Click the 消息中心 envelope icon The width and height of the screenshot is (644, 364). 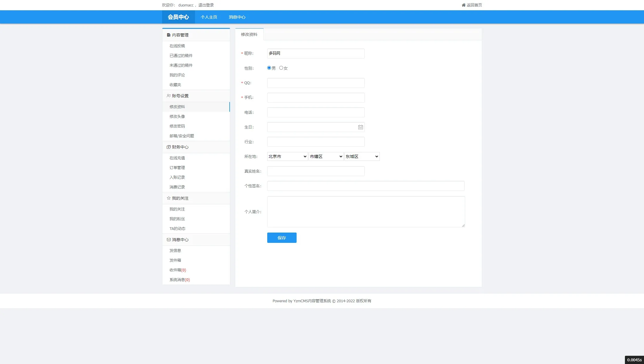click(x=169, y=240)
